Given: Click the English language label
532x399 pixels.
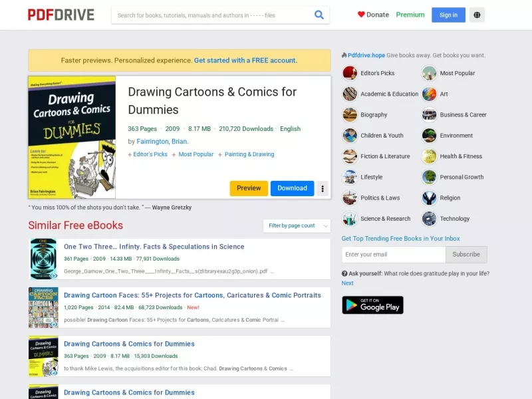Looking at the screenshot, I should pyautogui.click(x=290, y=129).
